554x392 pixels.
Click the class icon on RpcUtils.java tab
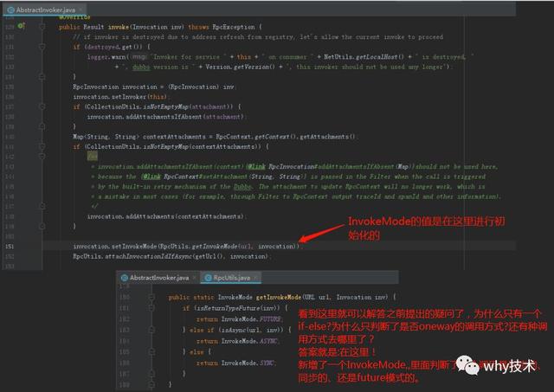pos(209,278)
